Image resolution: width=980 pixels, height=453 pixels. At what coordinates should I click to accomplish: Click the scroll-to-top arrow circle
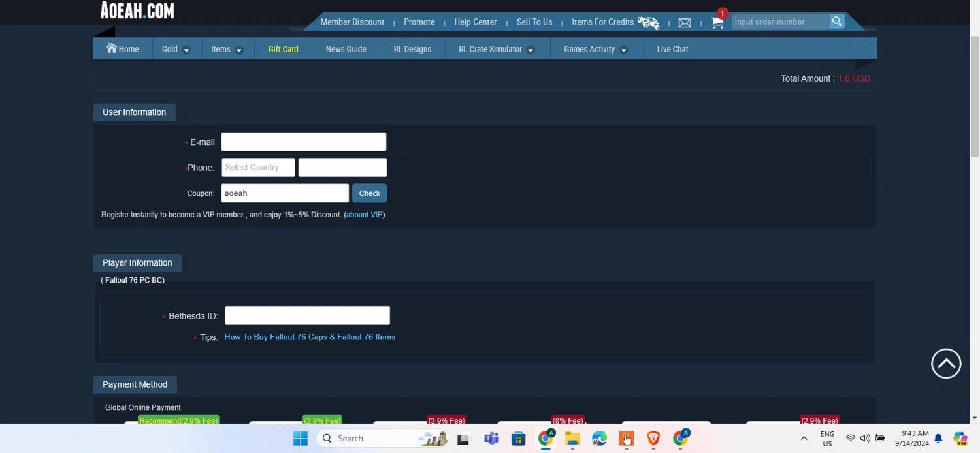pos(945,364)
